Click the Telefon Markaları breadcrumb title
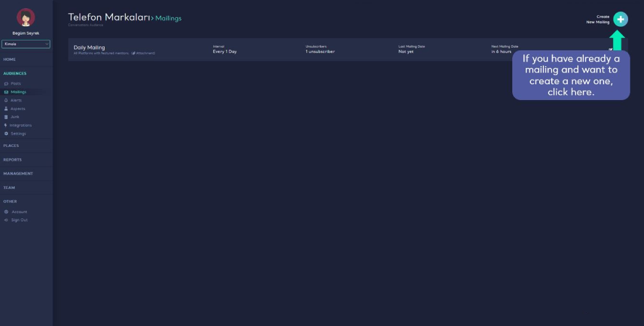The image size is (644, 326). point(108,18)
